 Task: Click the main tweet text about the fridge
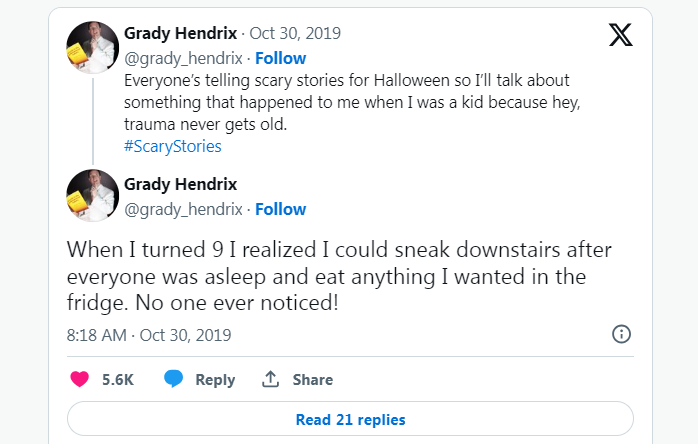(x=340, y=276)
